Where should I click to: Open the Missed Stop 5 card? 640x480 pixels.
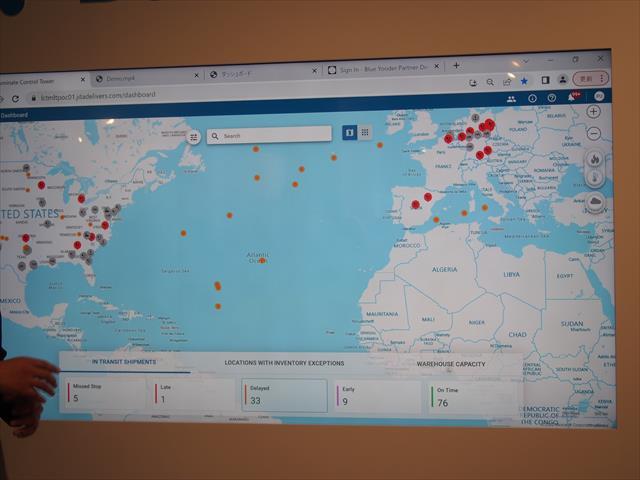coord(104,393)
